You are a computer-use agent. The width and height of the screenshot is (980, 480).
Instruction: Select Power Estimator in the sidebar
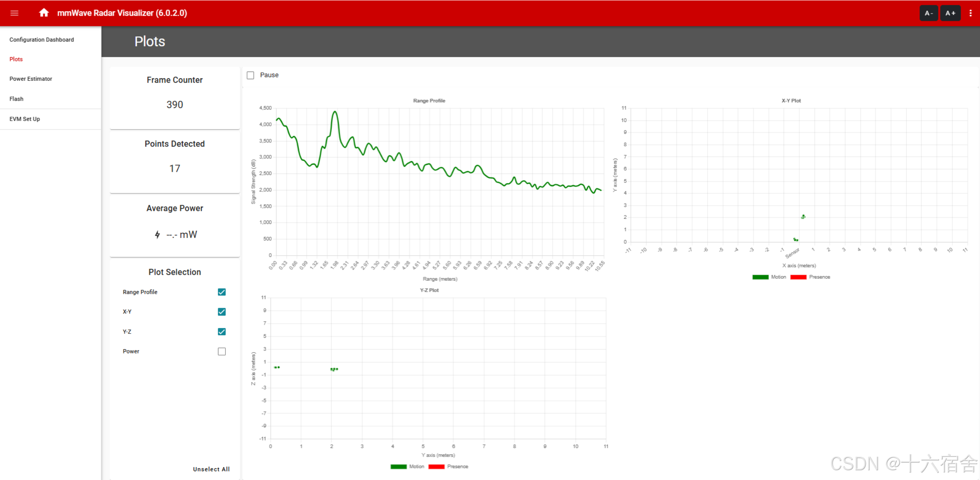click(x=31, y=79)
